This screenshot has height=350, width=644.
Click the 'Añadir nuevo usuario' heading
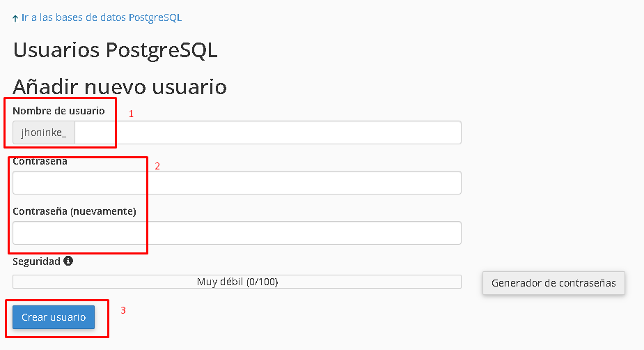(x=120, y=86)
